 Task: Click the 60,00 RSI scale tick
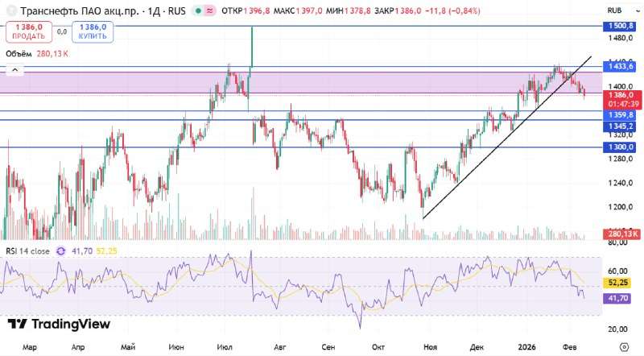[x=617, y=271]
